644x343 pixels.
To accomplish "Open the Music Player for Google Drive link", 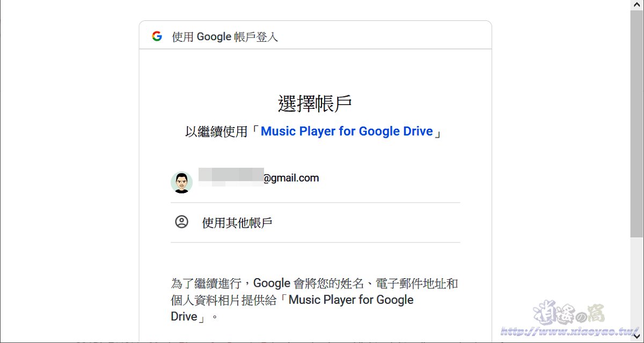I will pyautogui.click(x=347, y=131).
